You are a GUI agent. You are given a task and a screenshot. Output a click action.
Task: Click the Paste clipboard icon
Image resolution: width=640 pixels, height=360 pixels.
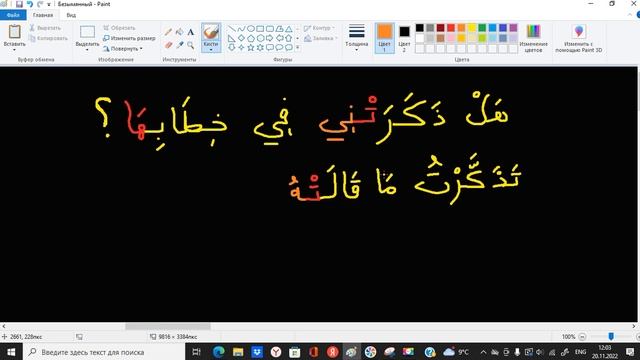[x=15, y=31]
